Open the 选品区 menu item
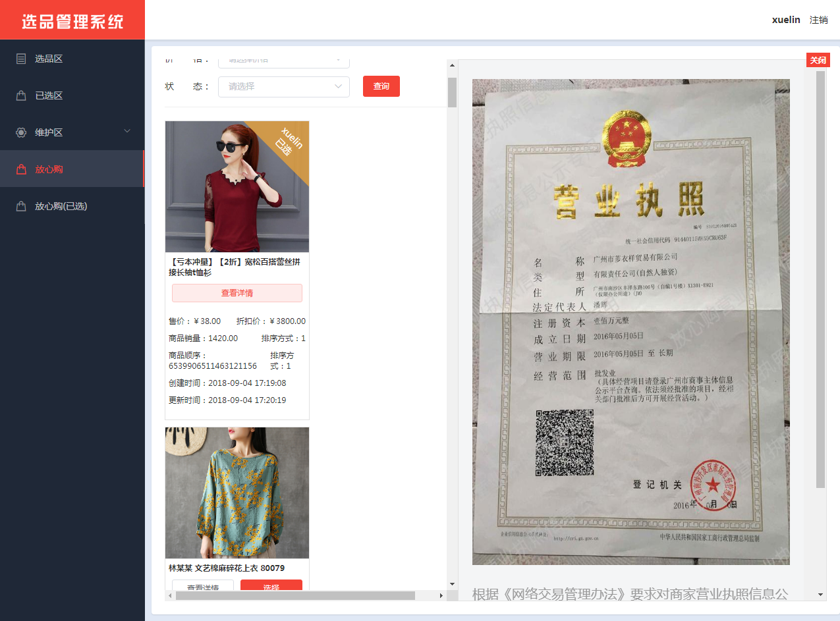Viewport: 840px width, 621px height. pos(72,59)
